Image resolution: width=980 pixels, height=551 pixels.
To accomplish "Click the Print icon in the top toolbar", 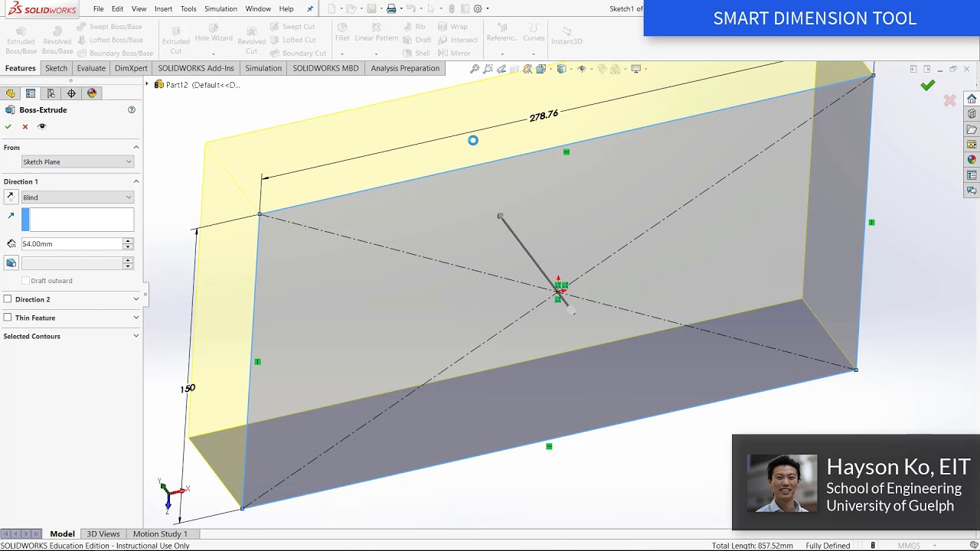I will click(x=391, y=9).
